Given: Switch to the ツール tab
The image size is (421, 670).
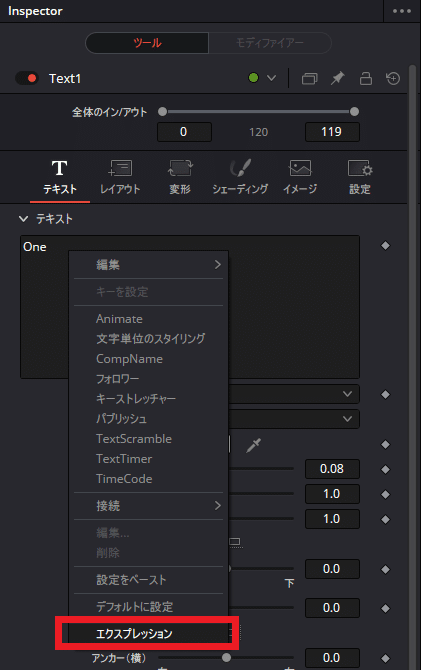Looking at the screenshot, I should (x=147, y=43).
